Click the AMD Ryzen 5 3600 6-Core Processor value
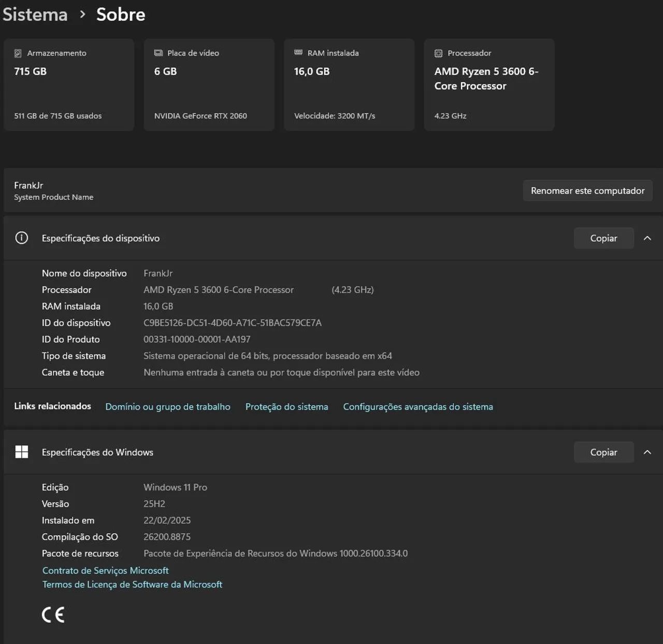Image resolution: width=663 pixels, height=644 pixels. coord(219,290)
